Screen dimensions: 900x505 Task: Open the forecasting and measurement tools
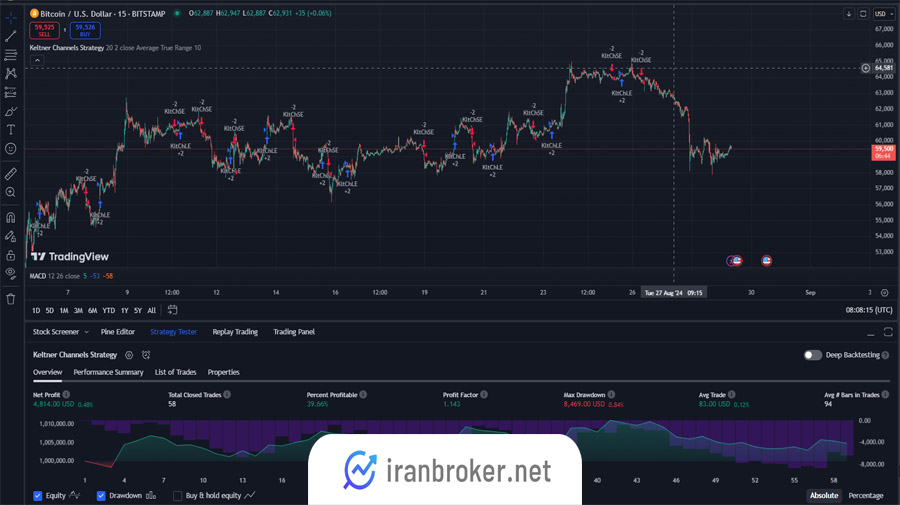click(10, 92)
